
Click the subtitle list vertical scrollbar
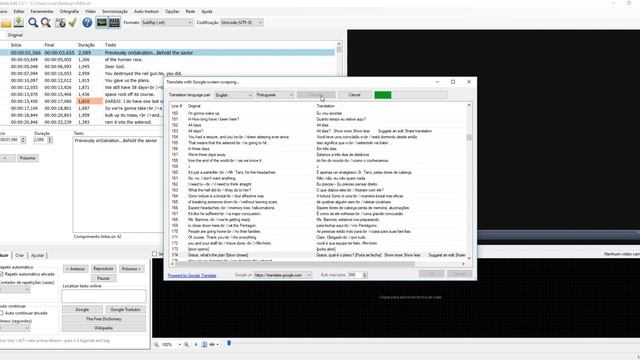point(339,82)
